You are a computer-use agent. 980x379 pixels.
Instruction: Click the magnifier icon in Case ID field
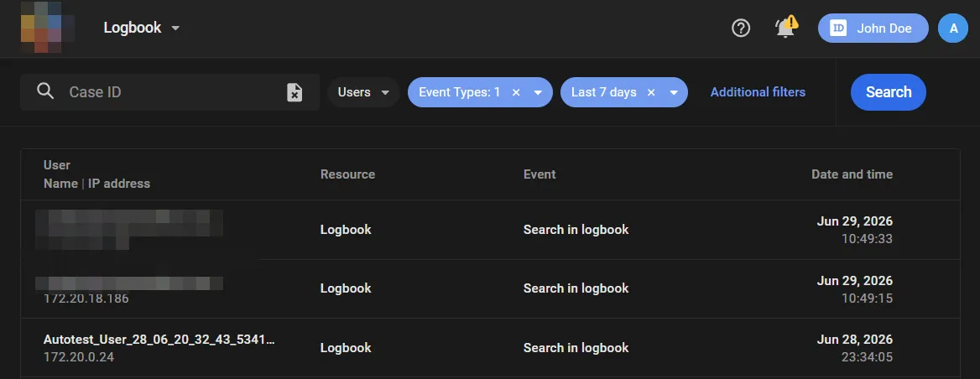[45, 91]
